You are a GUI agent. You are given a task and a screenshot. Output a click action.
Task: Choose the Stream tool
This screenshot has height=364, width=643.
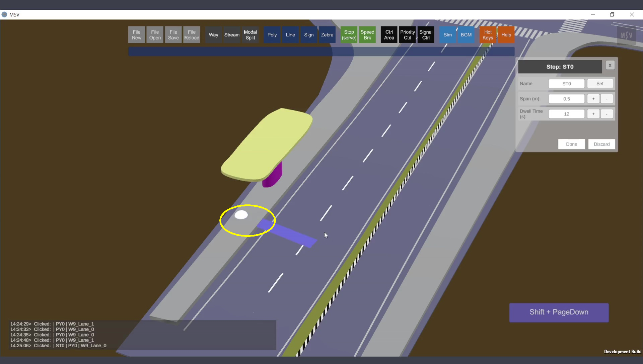232,35
